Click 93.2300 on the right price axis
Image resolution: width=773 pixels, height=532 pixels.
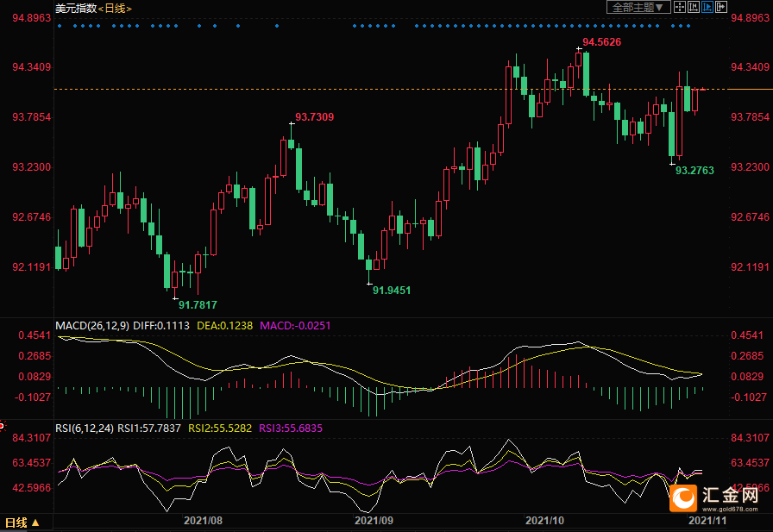(x=750, y=167)
